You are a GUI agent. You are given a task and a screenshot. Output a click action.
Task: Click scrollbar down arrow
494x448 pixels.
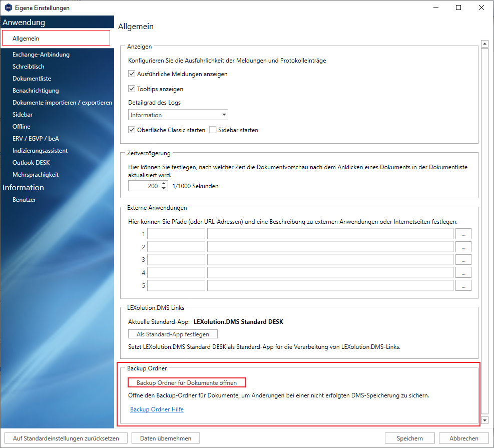coord(484,420)
